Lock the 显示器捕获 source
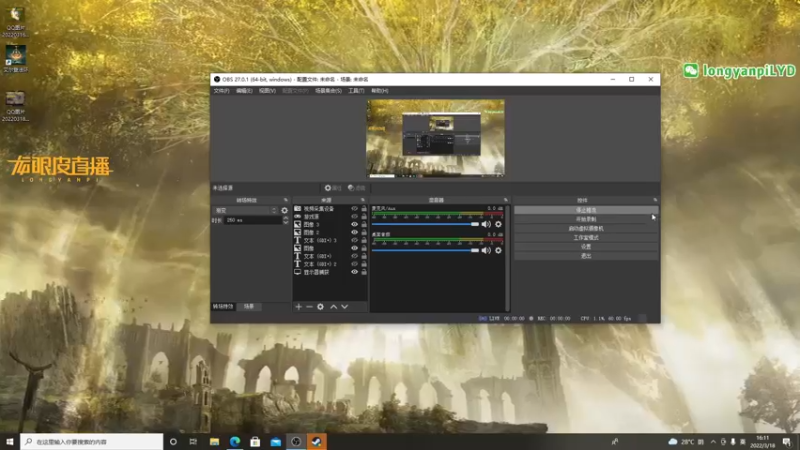Image resolution: width=800 pixels, height=450 pixels. (x=364, y=272)
